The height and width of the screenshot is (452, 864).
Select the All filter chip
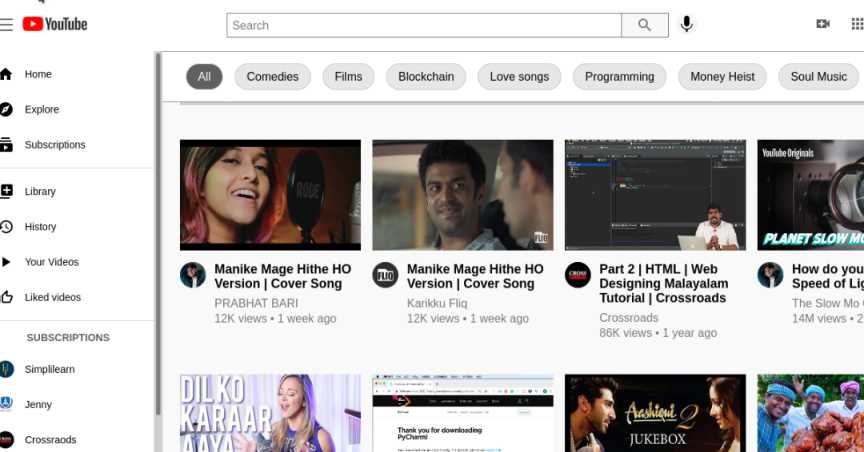(x=204, y=77)
